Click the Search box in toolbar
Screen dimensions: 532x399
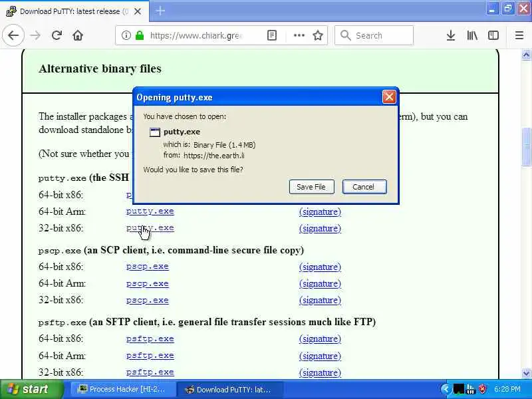coord(374,35)
